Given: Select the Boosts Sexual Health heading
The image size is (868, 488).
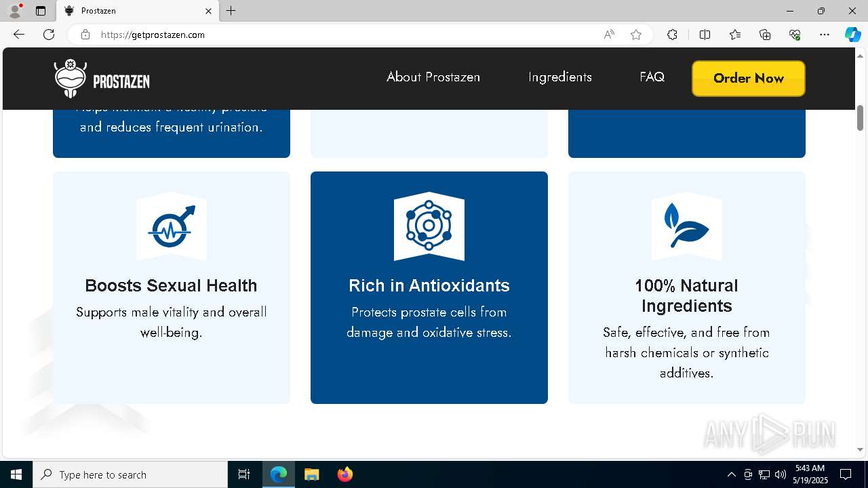Looking at the screenshot, I should (x=171, y=285).
